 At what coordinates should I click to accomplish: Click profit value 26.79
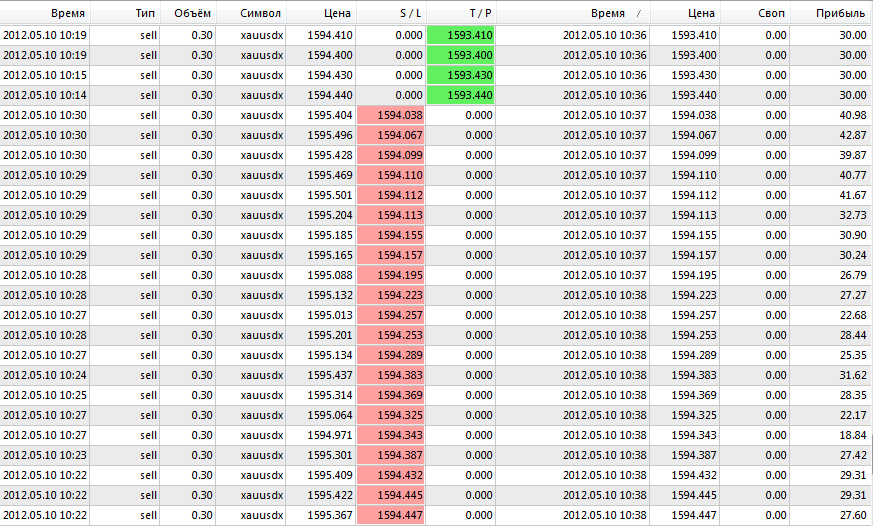854,275
